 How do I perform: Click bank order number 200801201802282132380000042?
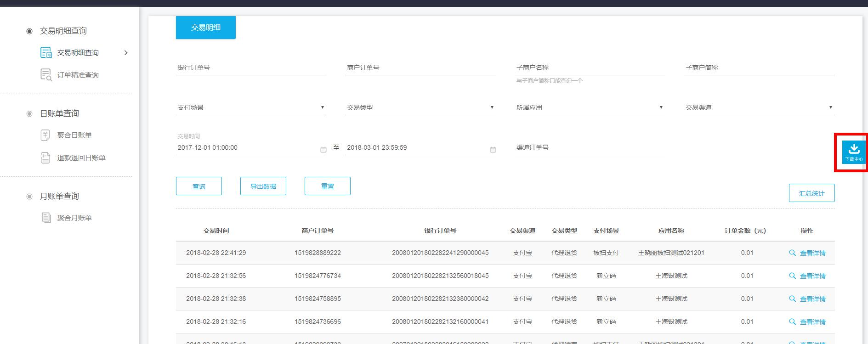point(440,299)
